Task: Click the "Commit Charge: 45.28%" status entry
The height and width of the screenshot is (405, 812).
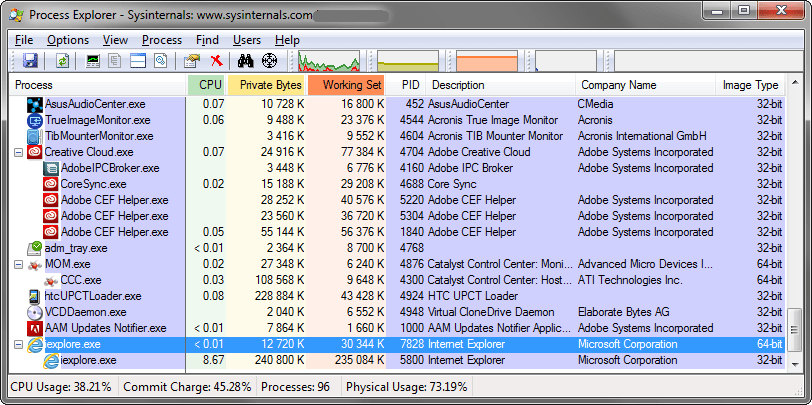Action: [187, 387]
